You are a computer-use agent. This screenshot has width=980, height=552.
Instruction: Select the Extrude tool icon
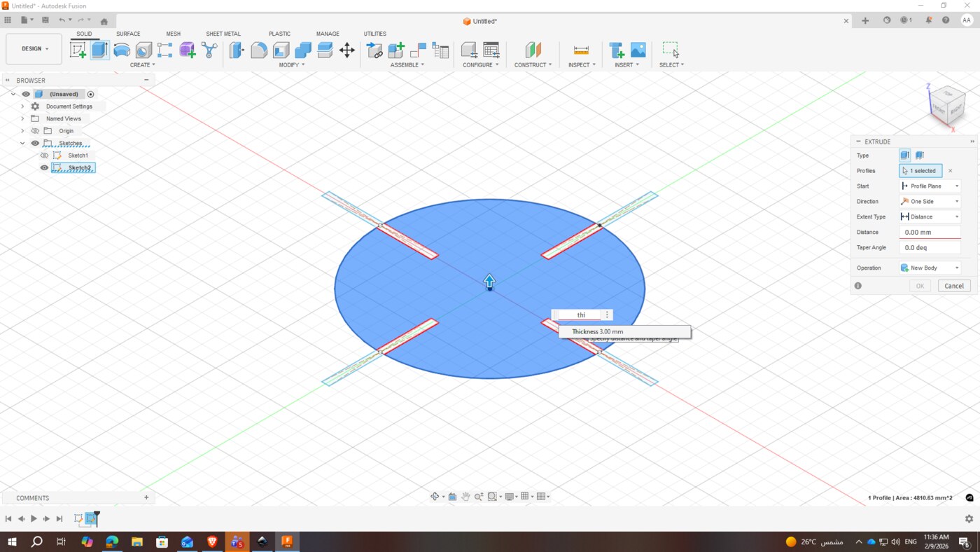99,50
